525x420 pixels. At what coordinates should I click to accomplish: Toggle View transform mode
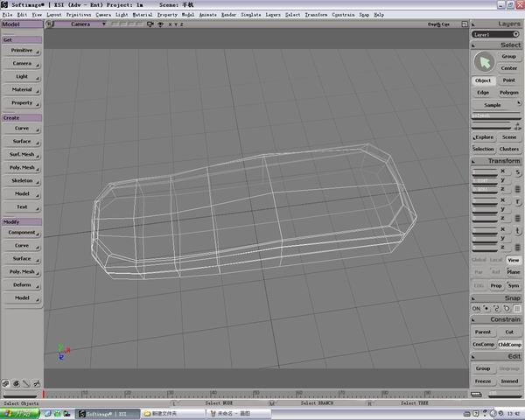coord(514,260)
